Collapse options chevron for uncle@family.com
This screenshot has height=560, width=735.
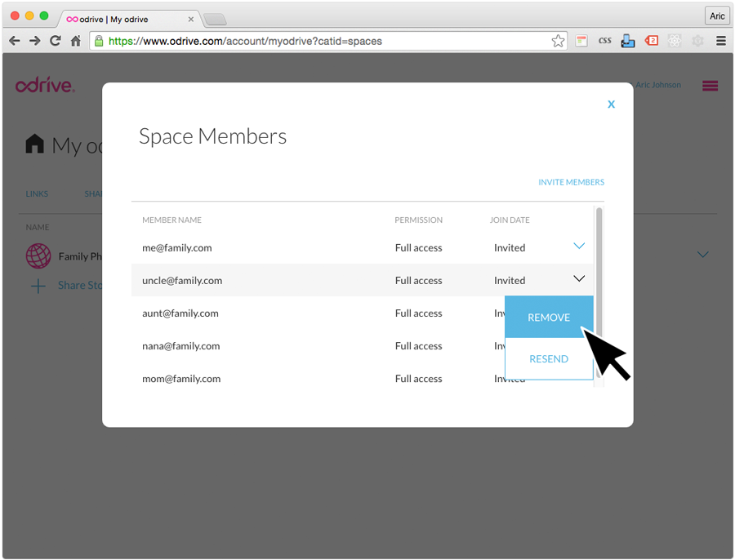tap(579, 279)
